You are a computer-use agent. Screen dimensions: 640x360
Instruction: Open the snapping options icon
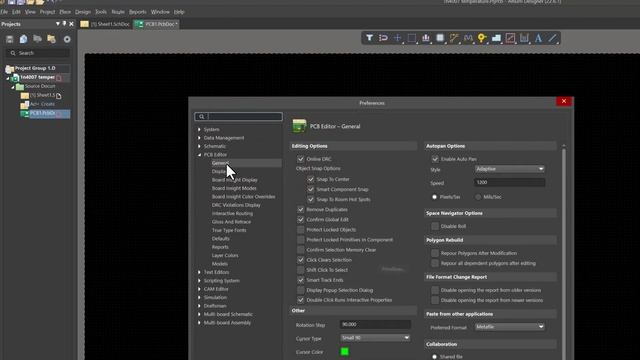coord(383,38)
